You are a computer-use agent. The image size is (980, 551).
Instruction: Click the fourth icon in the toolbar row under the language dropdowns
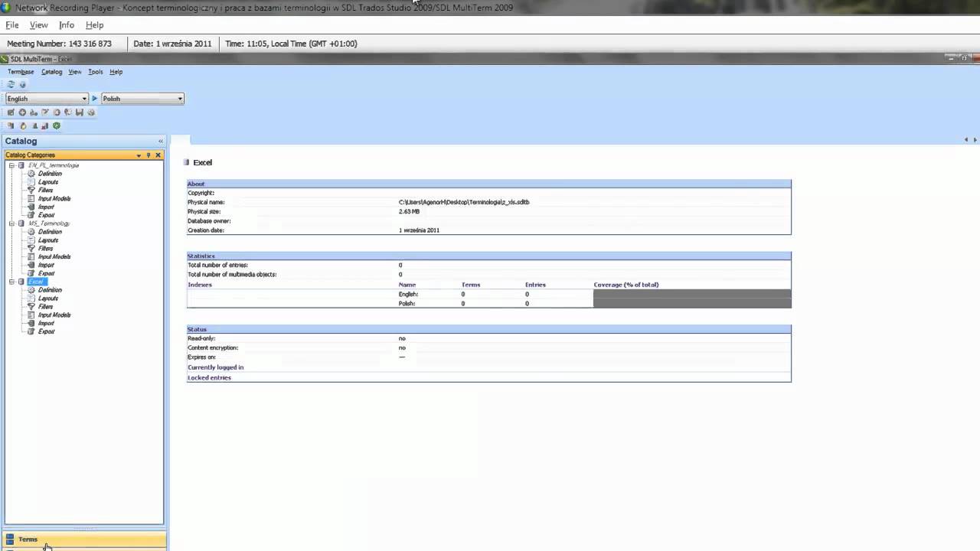pos(45,112)
